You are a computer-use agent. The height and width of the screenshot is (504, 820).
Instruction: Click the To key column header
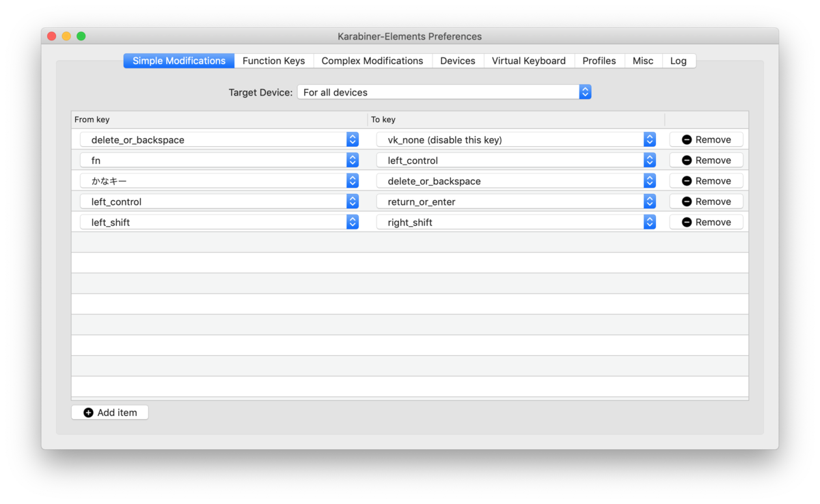click(x=516, y=120)
